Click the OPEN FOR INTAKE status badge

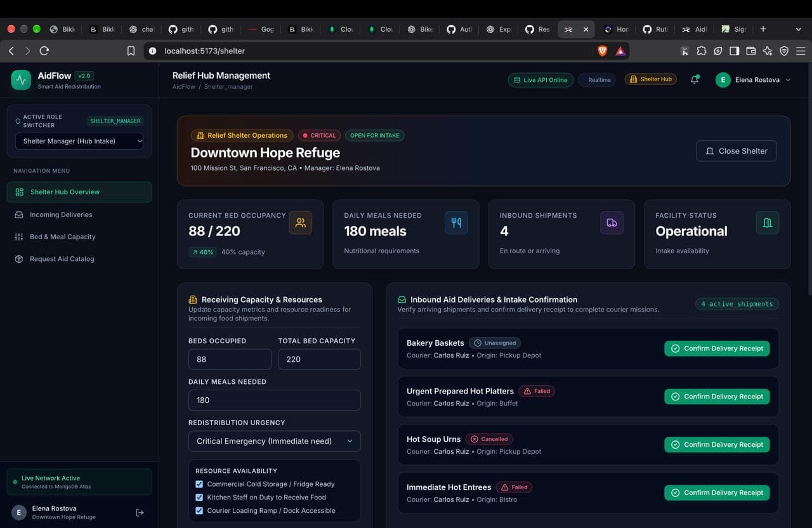pyautogui.click(x=375, y=135)
